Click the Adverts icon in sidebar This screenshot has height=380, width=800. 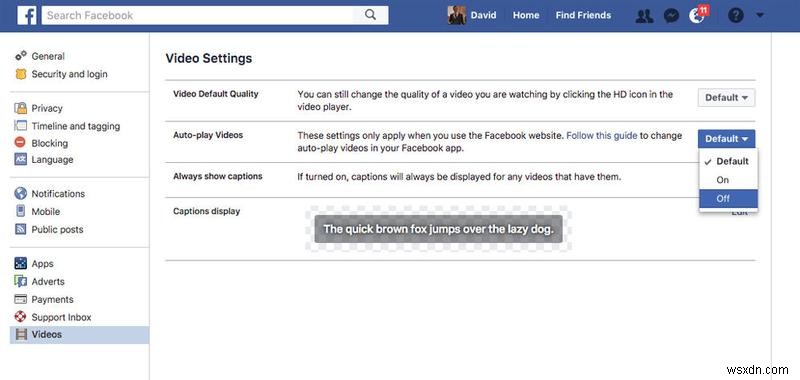pos(20,282)
